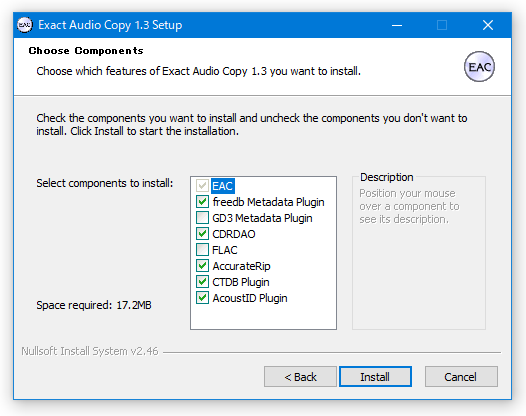The width and height of the screenshot is (526, 416).
Task: Select the FLAC label in list
Action: [225, 250]
